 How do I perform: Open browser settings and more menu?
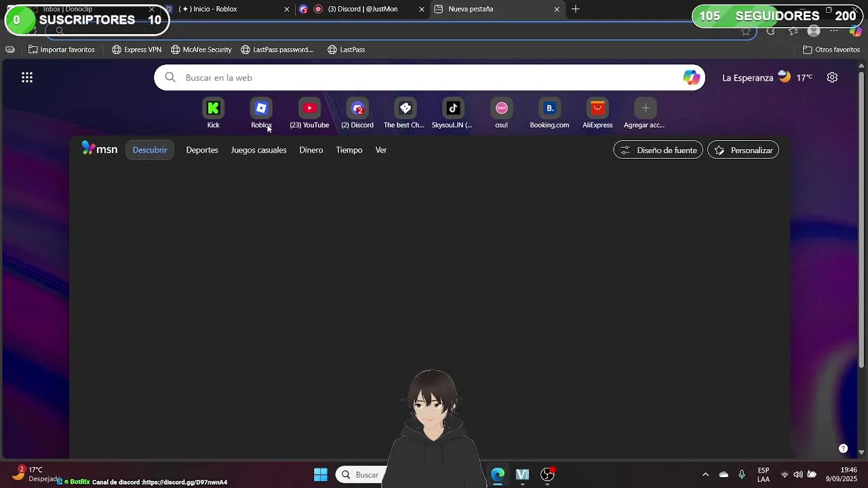834,31
